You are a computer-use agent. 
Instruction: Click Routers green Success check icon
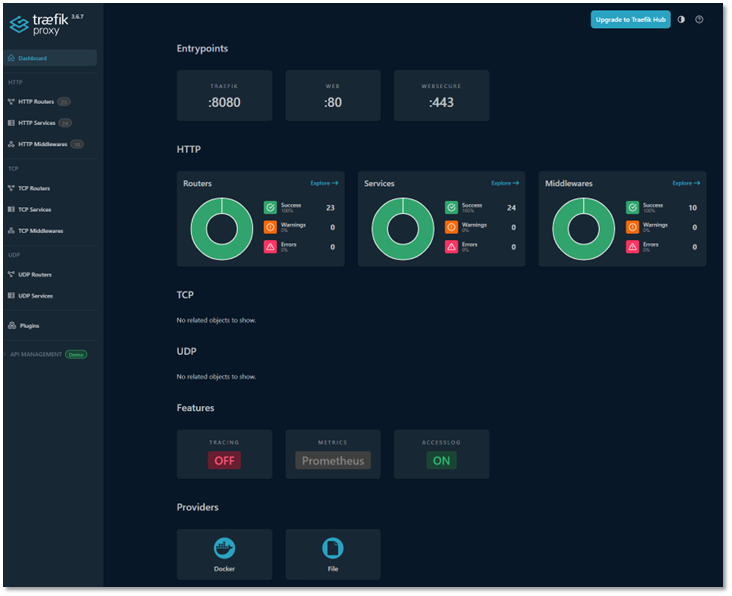click(270, 208)
